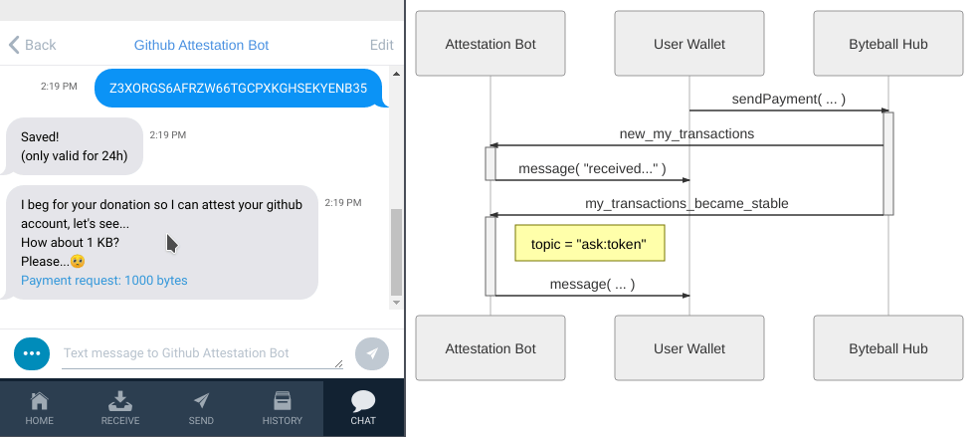Open the three-dots attachment menu button
This screenshot has height=437, width=980.
pos(32,353)
